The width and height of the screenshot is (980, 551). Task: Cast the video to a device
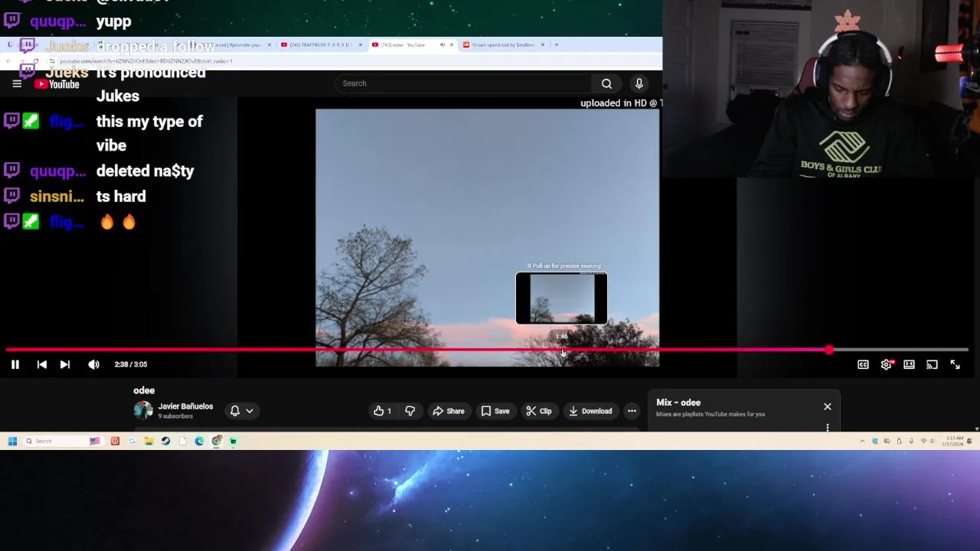[932, 364]
